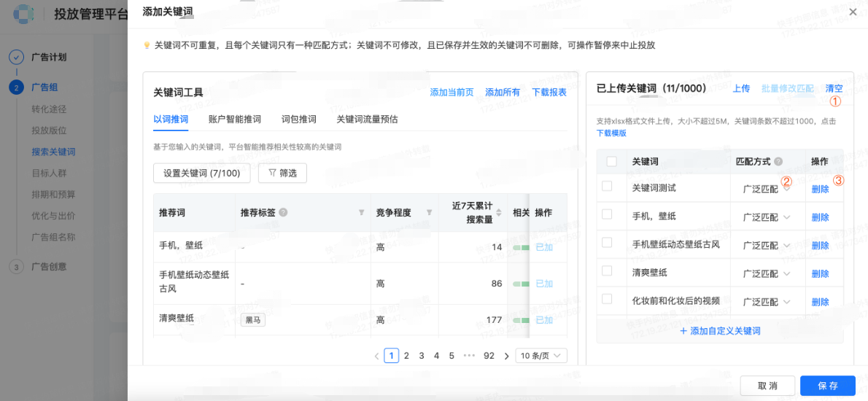868x401 pixels.
Task: Open match type dropdown for uploaded 清爽壁纸
Action: [767, 274]
